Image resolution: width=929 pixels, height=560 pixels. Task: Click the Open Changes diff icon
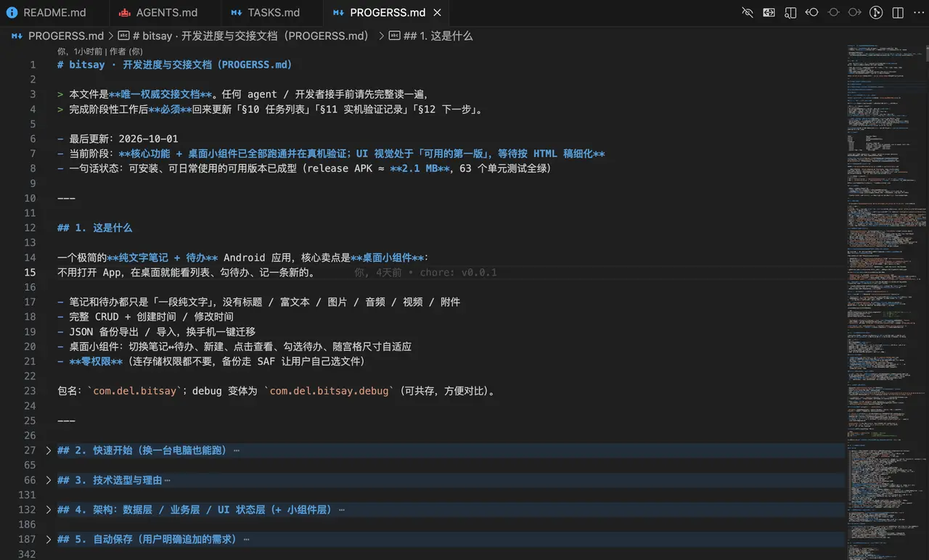pos(769,12)
